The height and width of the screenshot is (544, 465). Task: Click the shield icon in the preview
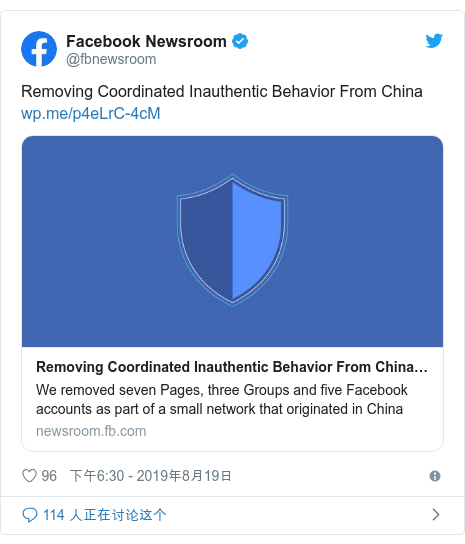[x=232, y=240]
